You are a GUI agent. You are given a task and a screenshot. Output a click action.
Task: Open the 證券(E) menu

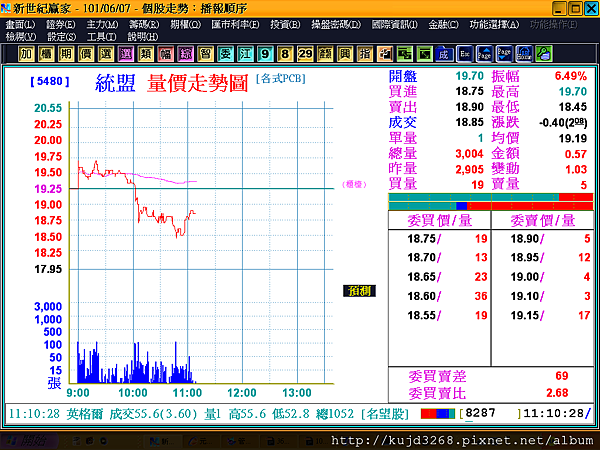(60, 24)
